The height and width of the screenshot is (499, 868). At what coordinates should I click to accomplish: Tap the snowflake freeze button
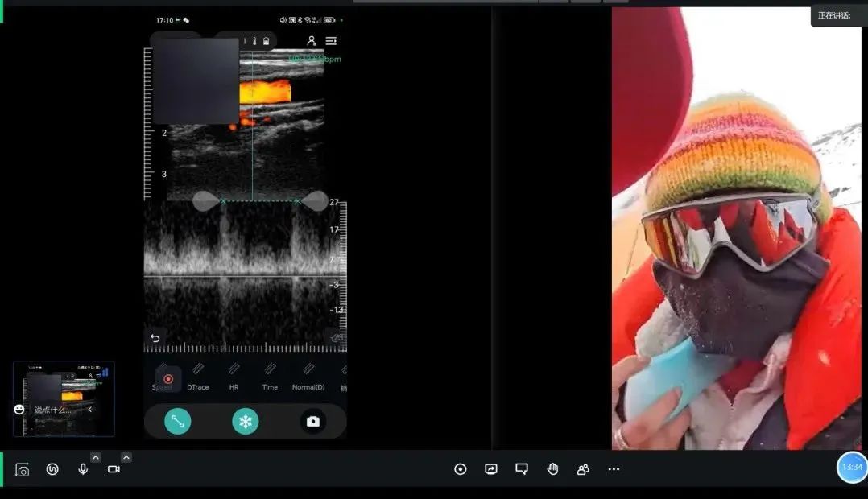[x=246, y=422]
